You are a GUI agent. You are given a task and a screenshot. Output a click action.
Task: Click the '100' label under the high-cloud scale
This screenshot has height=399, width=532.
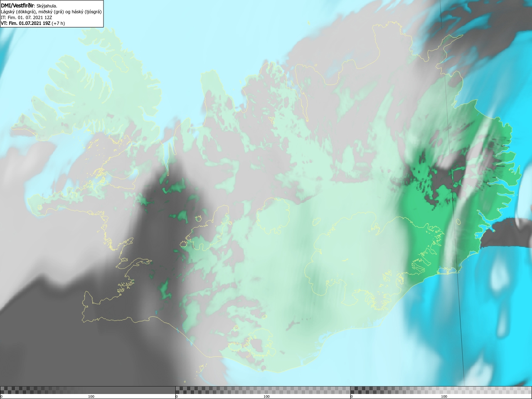pyautogui.click(x=444, y=397)
